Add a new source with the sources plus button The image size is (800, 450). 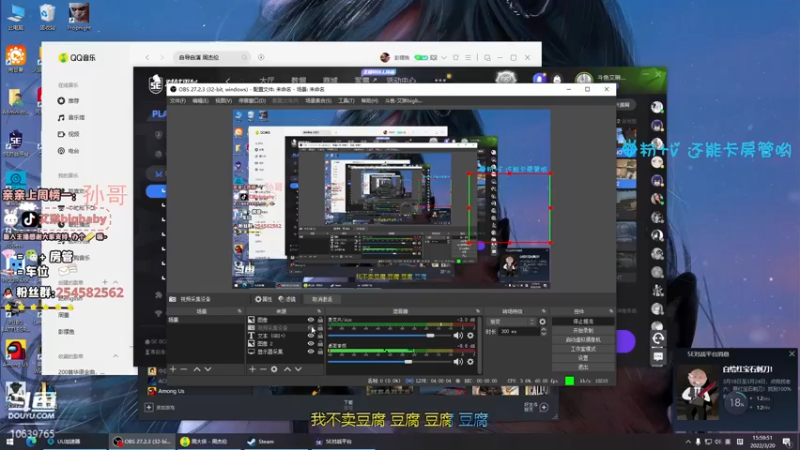(x=252, y=369)
